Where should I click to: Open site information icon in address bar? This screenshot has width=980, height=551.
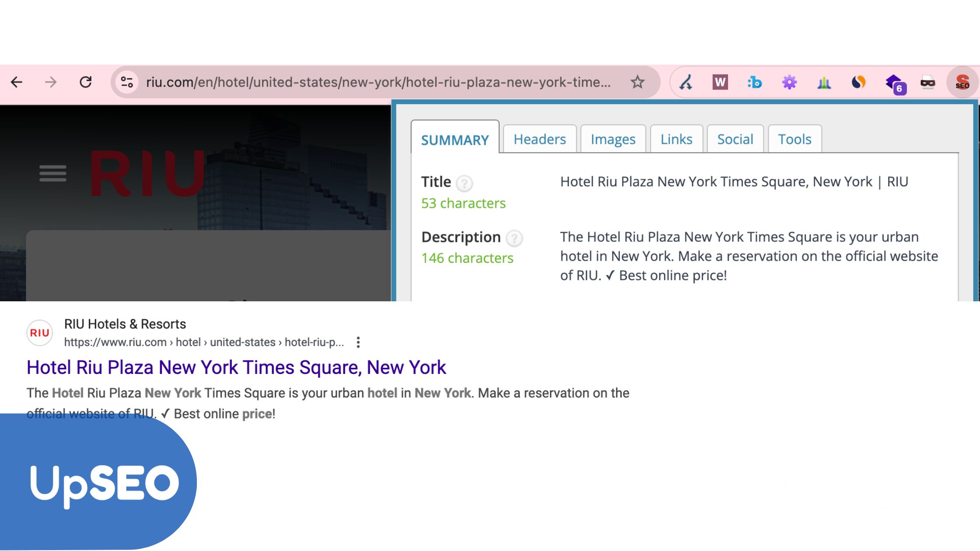click(127, 82)
